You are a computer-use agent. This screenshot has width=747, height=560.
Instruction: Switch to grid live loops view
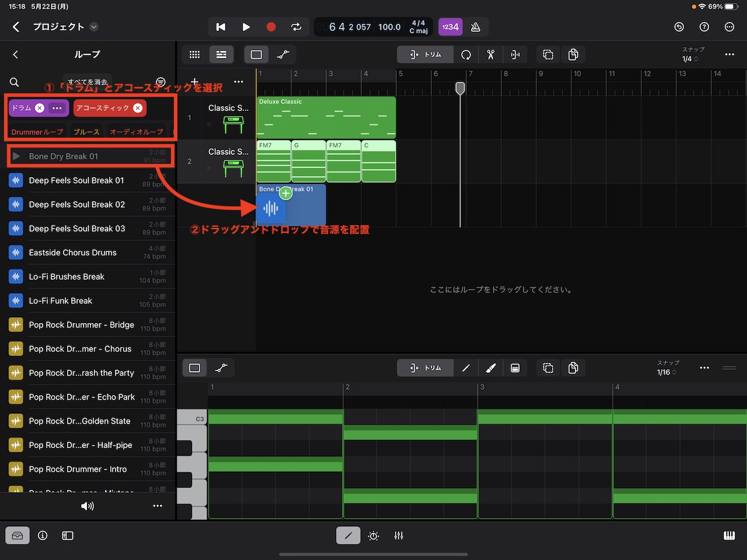pos(195,54)
